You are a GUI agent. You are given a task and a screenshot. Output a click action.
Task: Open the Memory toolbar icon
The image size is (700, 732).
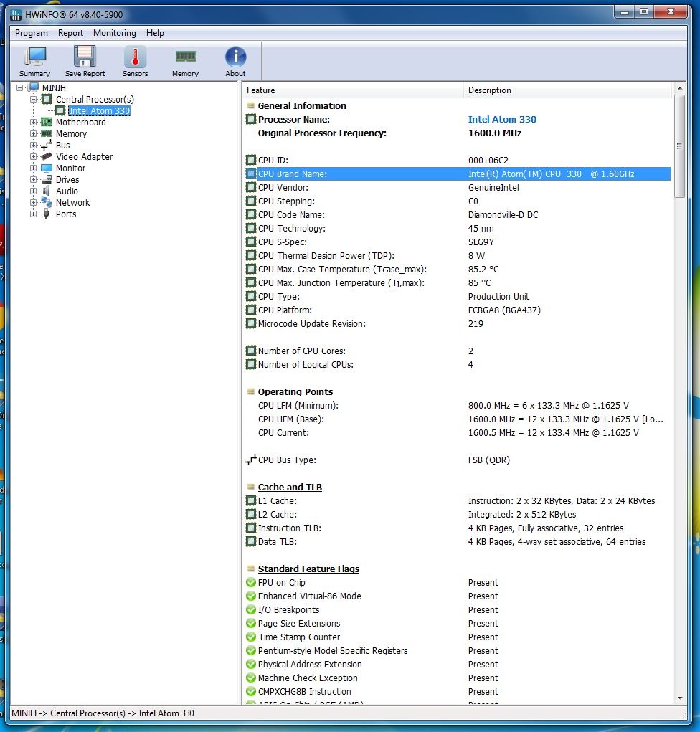[x=185, y=61]
